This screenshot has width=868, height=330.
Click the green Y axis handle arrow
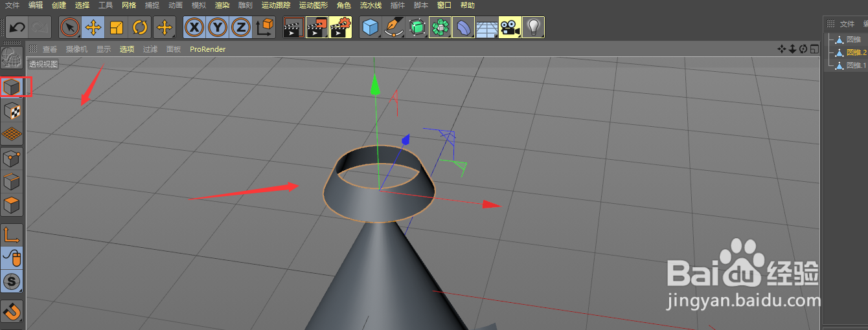click(x=374, y=84)
